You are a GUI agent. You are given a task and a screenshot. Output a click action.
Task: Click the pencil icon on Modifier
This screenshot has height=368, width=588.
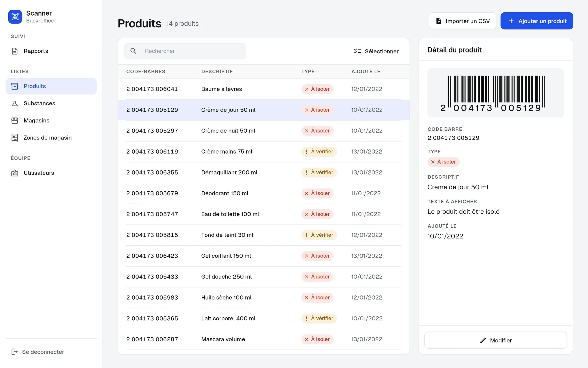click(483, 340)
